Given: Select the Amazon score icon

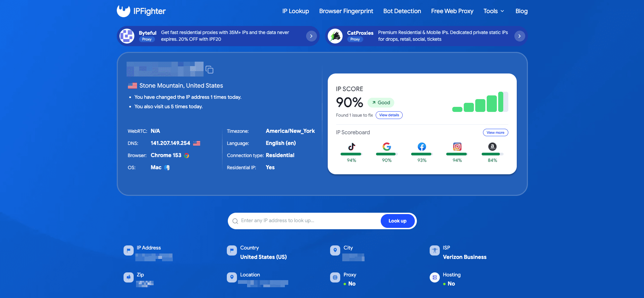Looking at the screenshot, I should point(492,147).
